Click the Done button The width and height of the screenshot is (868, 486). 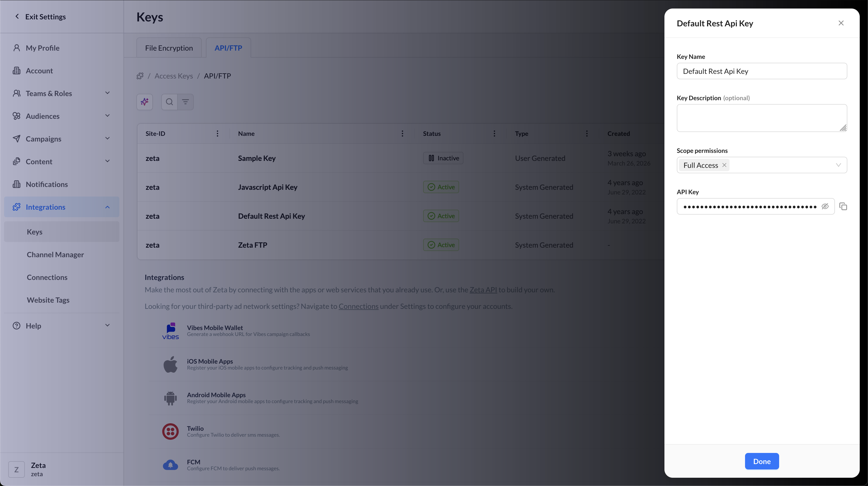[x=762, y=461]
